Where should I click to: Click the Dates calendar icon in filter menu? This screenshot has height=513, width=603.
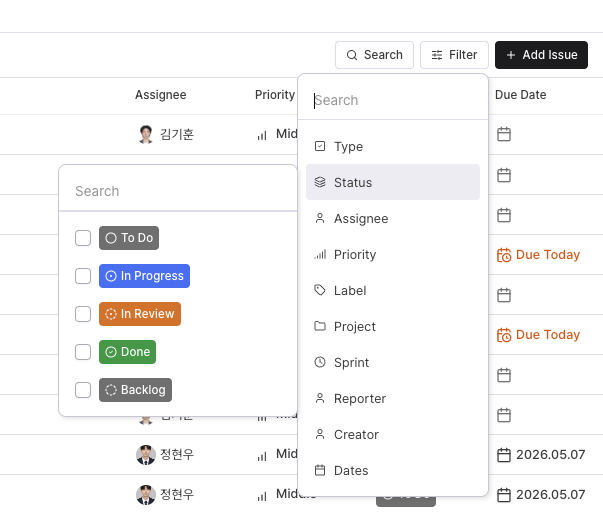[320, 470]
